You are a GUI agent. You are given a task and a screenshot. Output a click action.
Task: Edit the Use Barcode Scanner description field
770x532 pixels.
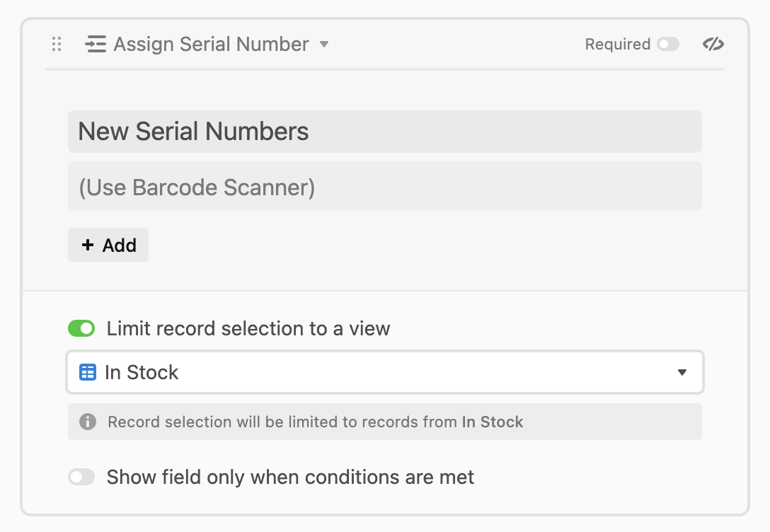point(385,187)
